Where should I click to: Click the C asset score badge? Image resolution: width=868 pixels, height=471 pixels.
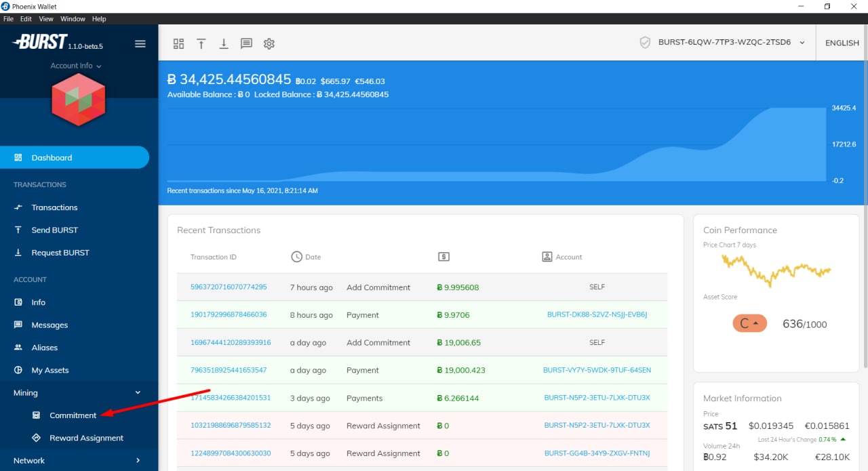point(749,323)
